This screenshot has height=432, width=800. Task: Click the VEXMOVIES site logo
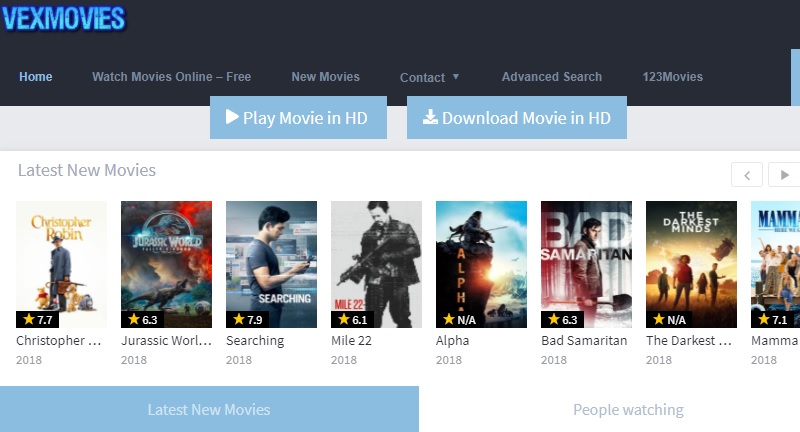pyautogui.click(x=63, y=19)
